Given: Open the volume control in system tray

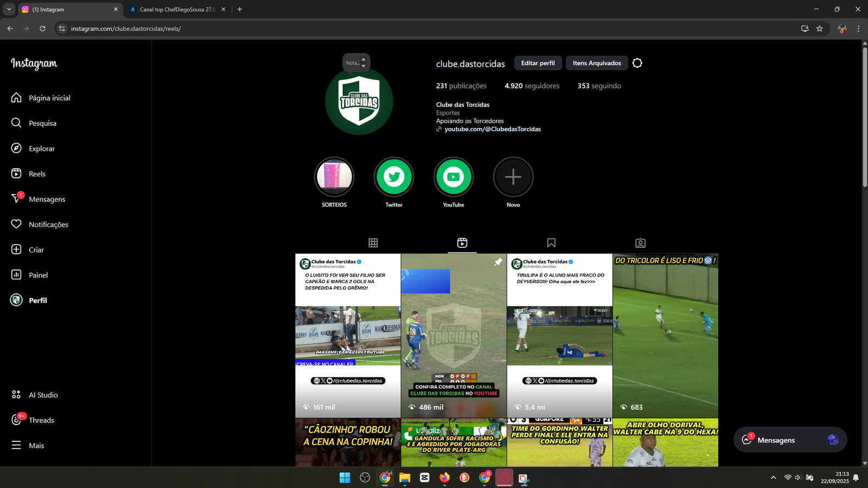Looking at the screenshot, I should tap(798, 478).
